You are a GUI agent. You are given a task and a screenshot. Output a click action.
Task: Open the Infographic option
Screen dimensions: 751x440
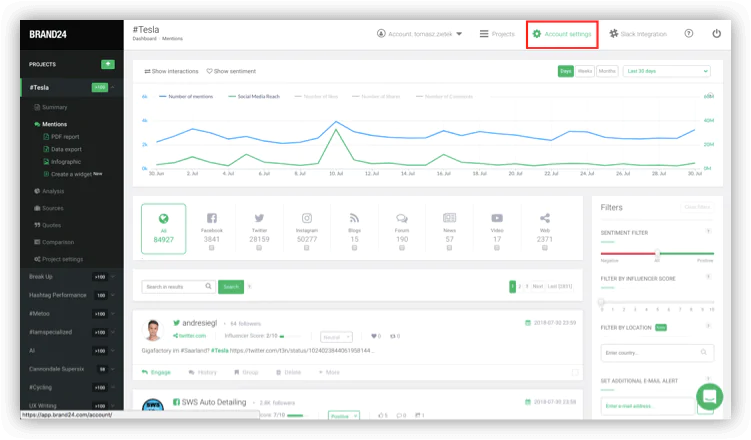[x=62, y=162]
